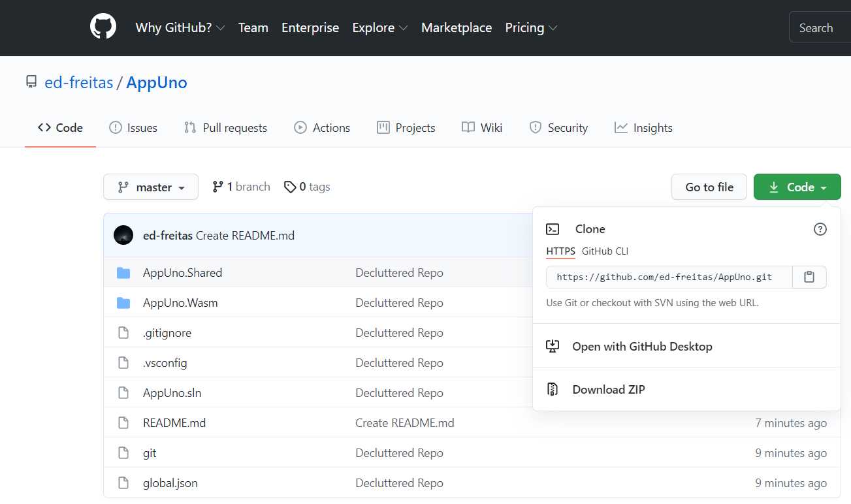
Task: Click the repository book icon beside ed-freitas
Action: click(31, 81)
